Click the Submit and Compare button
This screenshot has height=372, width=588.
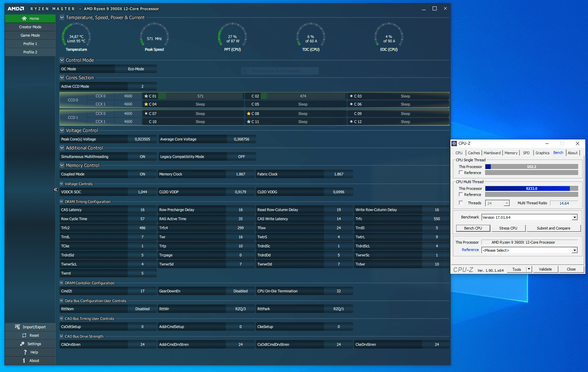554,228
